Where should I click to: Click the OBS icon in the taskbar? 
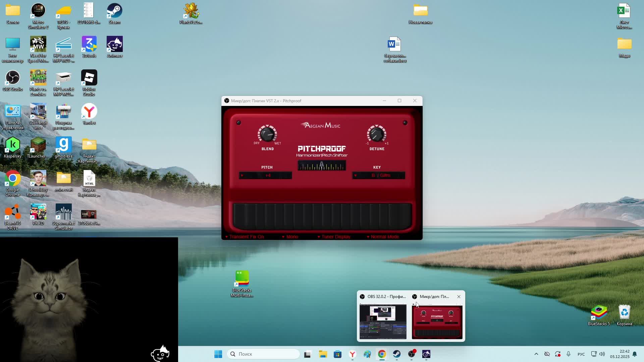[412, 354]
